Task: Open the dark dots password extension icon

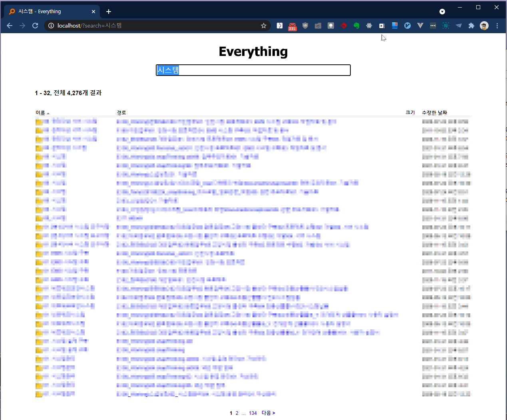Action: pyautogui.click(x=433, y=26)
